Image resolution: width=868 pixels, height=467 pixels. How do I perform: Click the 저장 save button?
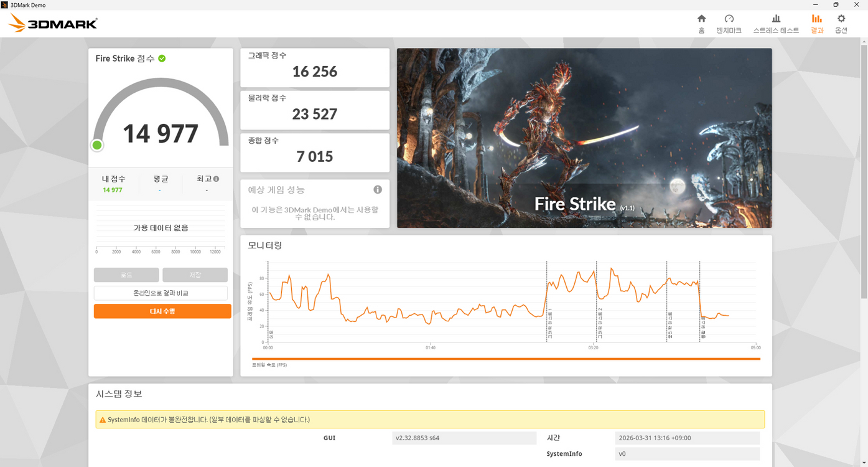coord(195,274)
